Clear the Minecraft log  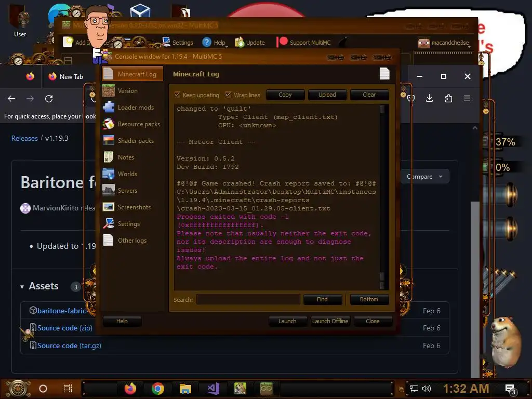tap(369, 95)
